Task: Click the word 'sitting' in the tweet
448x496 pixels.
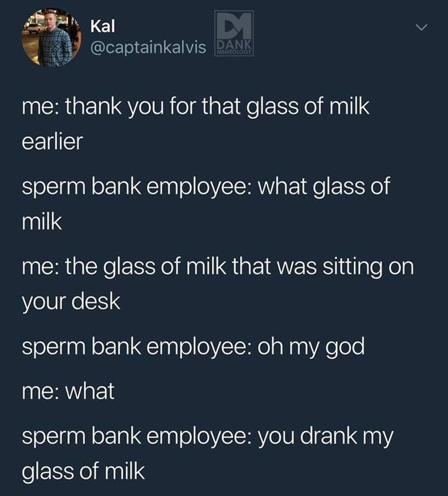Action: tap(352, 268)
